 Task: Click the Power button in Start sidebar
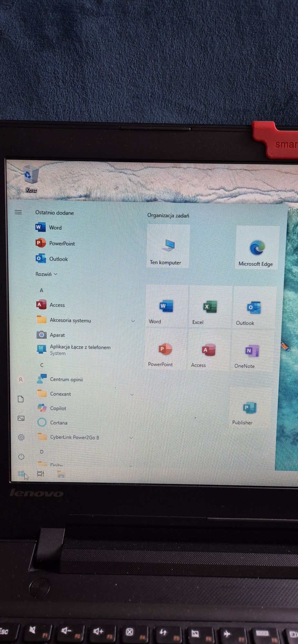point(21,456)
